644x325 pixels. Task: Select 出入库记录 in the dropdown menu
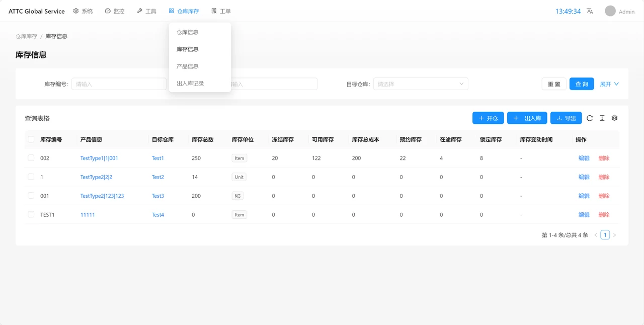click(x=200, y=84)
